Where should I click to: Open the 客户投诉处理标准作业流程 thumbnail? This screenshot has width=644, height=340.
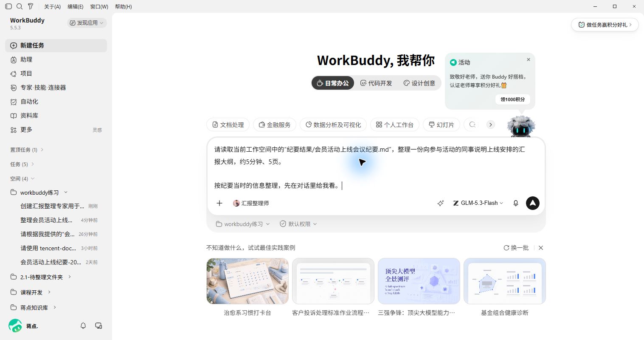point(333,281)
